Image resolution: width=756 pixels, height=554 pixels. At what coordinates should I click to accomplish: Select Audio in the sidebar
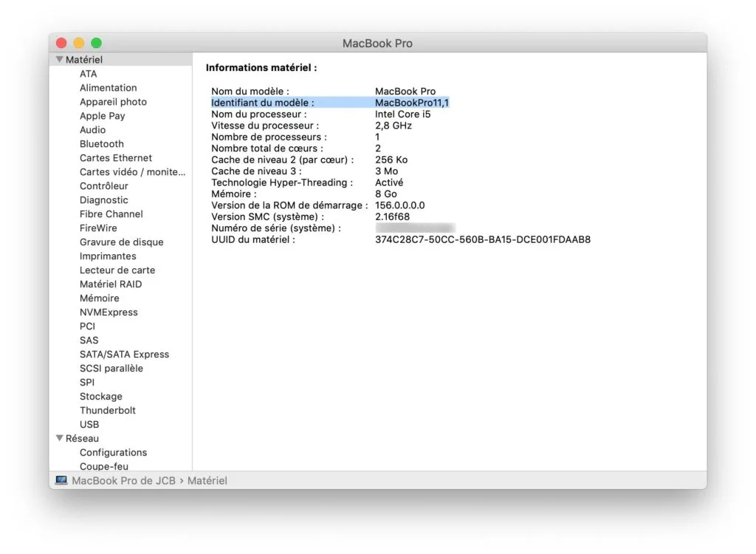(x=92, y=129)
